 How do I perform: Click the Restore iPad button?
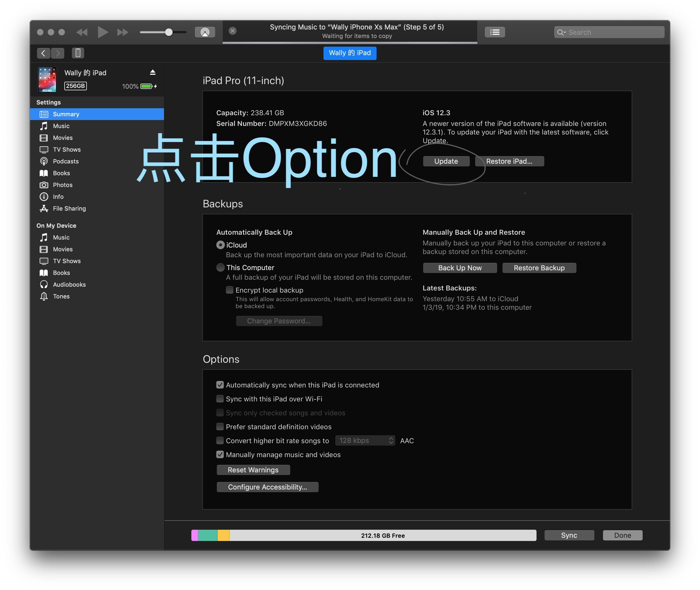click(x=509, y=160)
